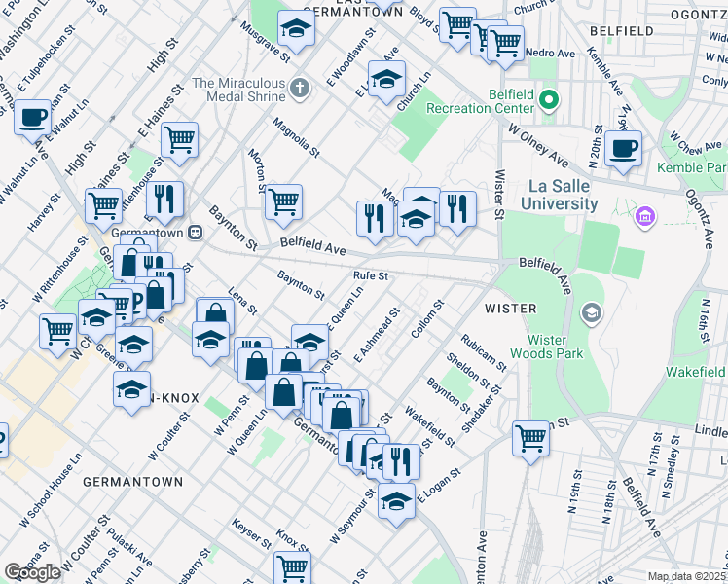Select The Miraculous Medal Shrine church icon
Image resolution: width=728 pixels, height=584 pixels.
point(300,89)
